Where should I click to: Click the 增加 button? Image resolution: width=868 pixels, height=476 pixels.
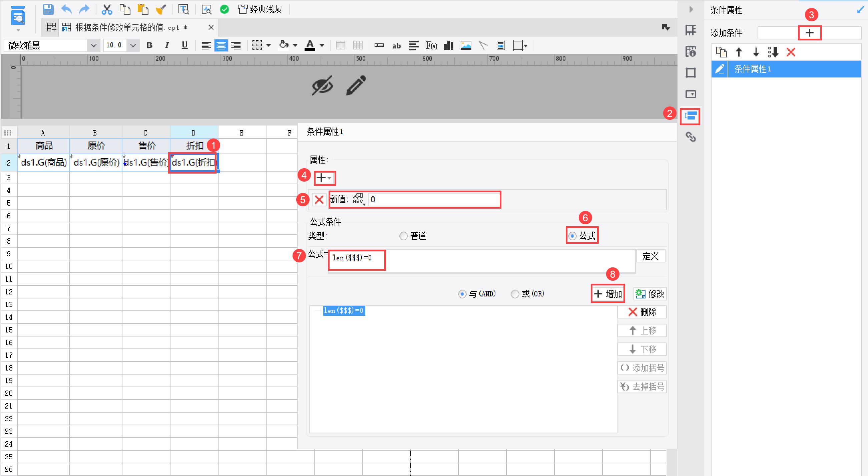pos(608,294)
